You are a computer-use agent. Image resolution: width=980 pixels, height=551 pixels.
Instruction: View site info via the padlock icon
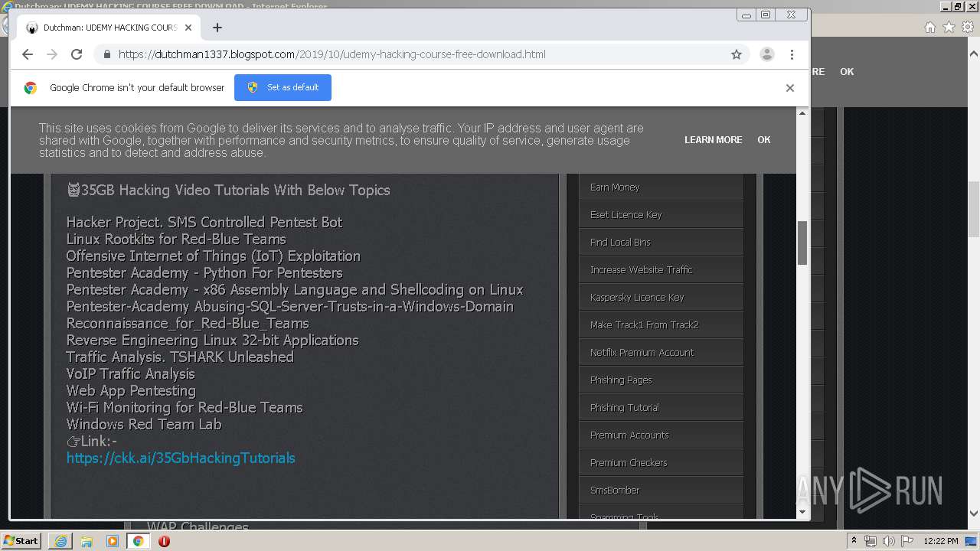point(106,54)
